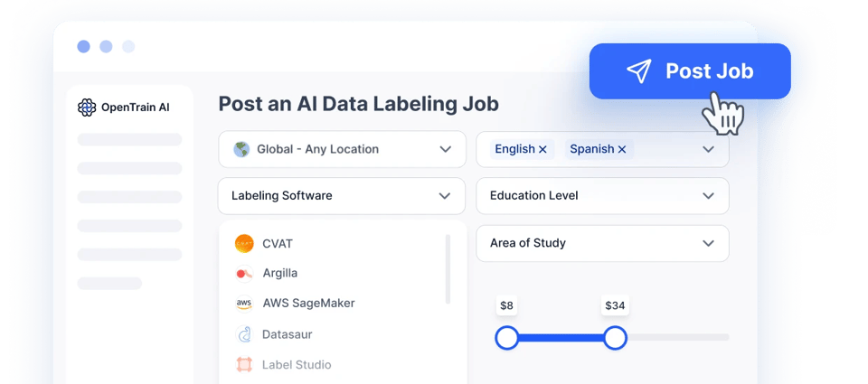
Task: Open the Area of Study dropdown
Action: click(x=708, y=243)
